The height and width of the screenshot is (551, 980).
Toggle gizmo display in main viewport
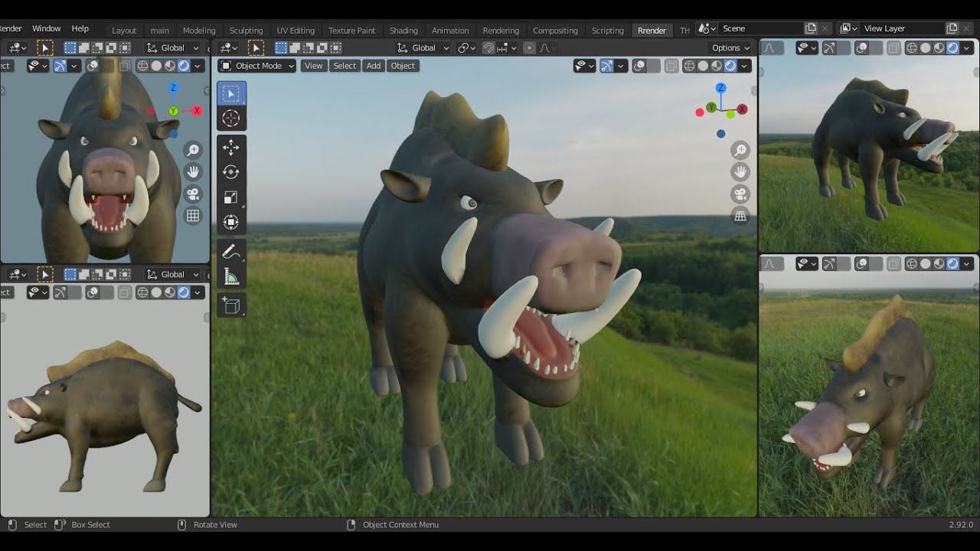(x=606, y=66)
